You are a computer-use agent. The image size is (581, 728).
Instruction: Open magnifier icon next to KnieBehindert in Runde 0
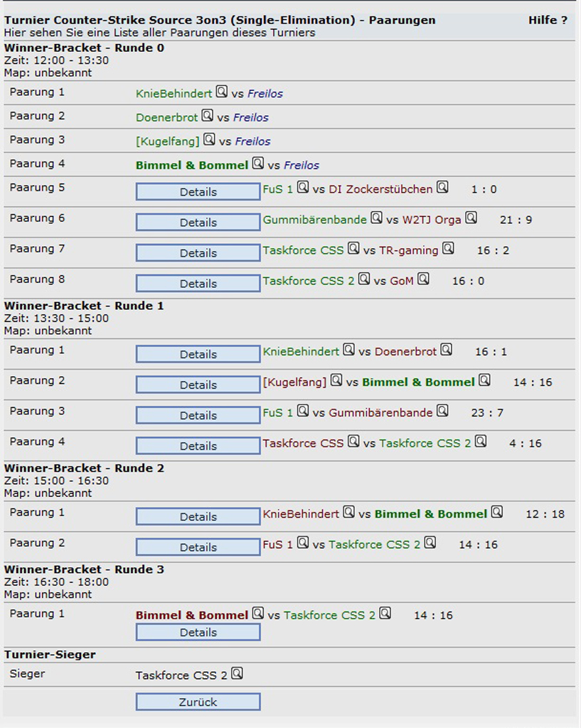(x=222, y=92)
